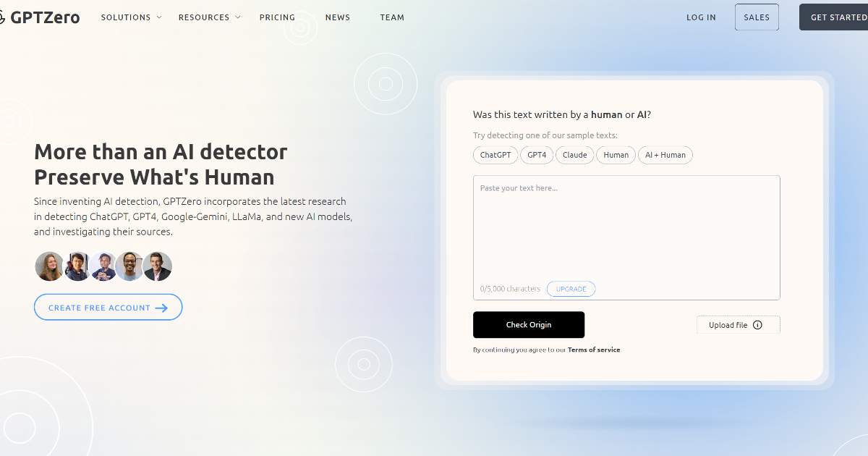
Task: Open the TEAM page from the navbar
Action: click(x=392, y=17)
